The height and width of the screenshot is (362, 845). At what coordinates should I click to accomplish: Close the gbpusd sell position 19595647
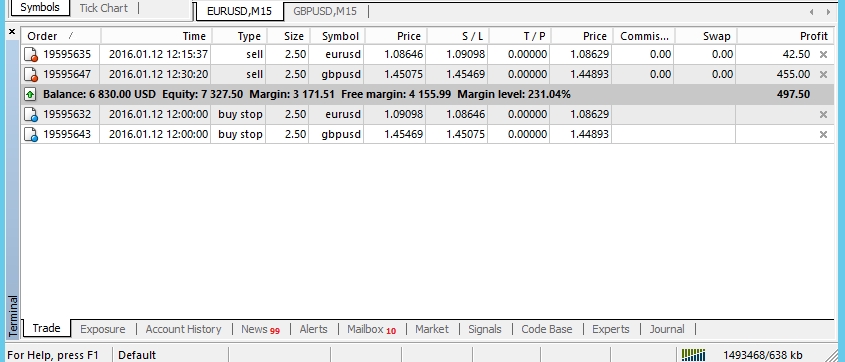click(823, 74)
